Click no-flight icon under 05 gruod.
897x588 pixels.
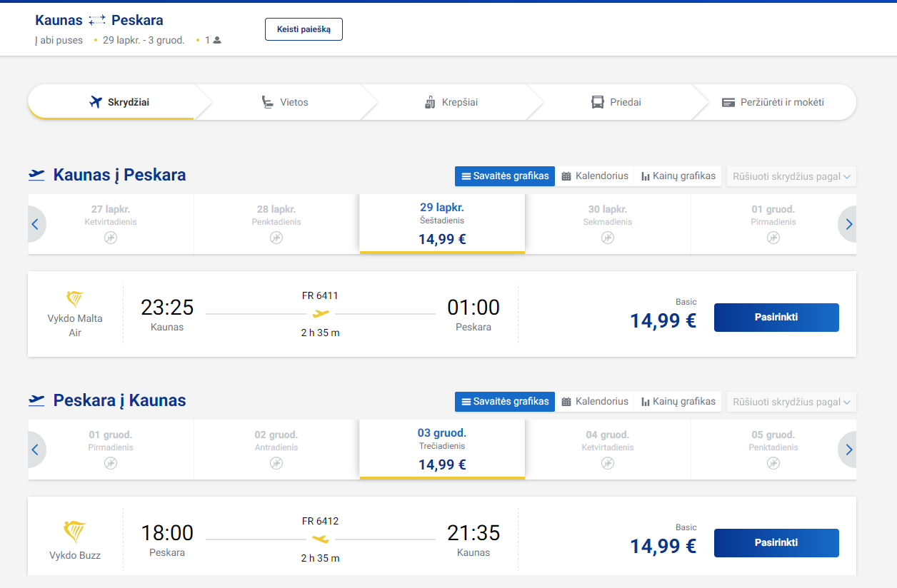[773, 463]
